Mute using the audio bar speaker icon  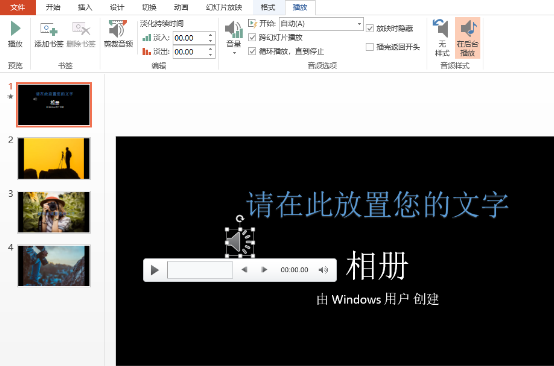click(x=323, y=270)
